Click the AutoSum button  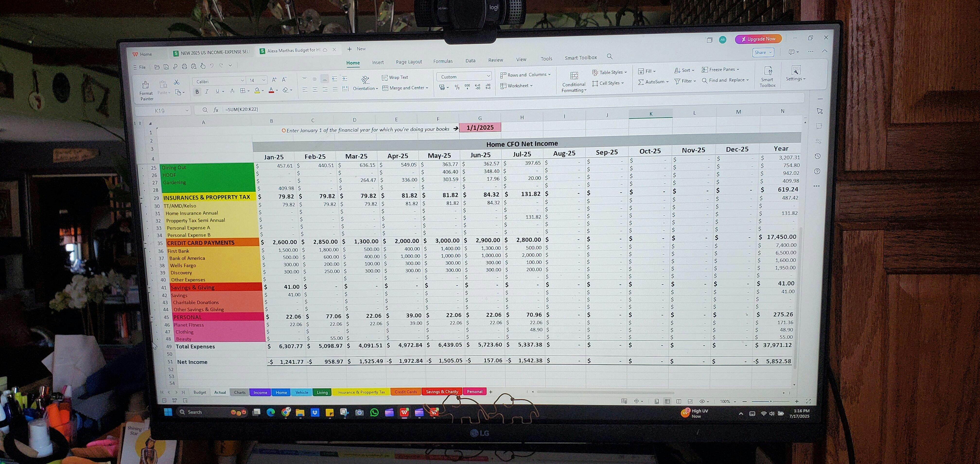(x=653, y=82)
